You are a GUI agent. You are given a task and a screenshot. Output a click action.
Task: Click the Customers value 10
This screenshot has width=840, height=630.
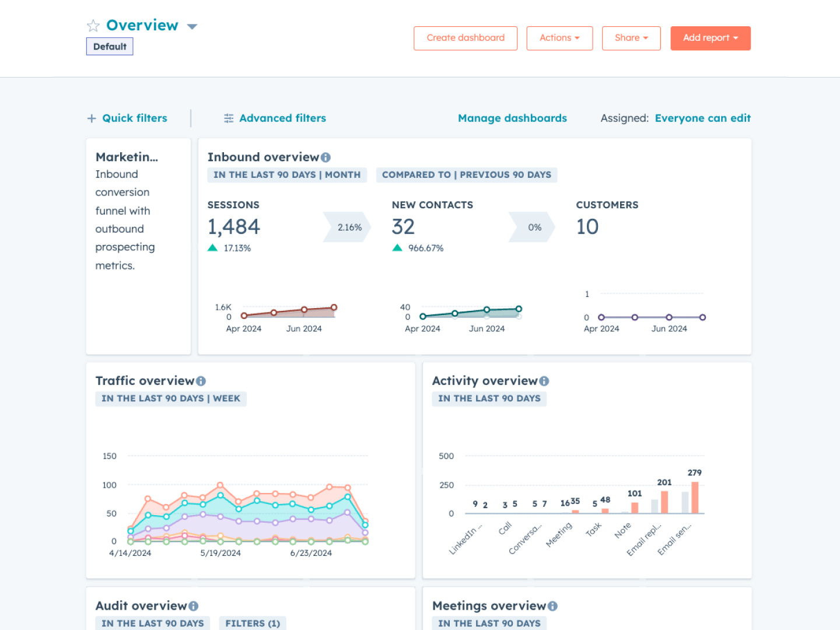point(587,227)
